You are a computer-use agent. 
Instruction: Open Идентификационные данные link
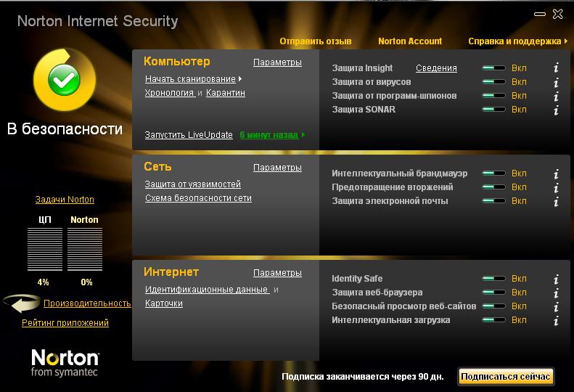pyautogui.click(x=207, y=290)
